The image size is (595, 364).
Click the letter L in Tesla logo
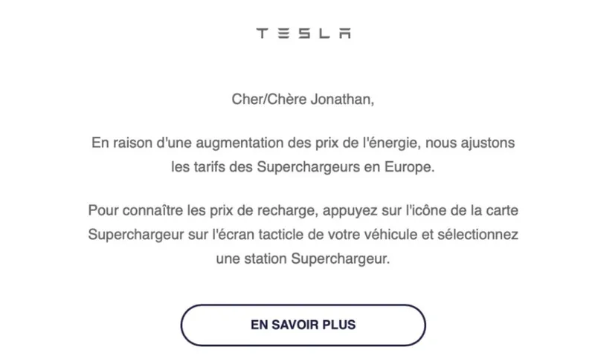pyautogui.click(x=324, y=33)
